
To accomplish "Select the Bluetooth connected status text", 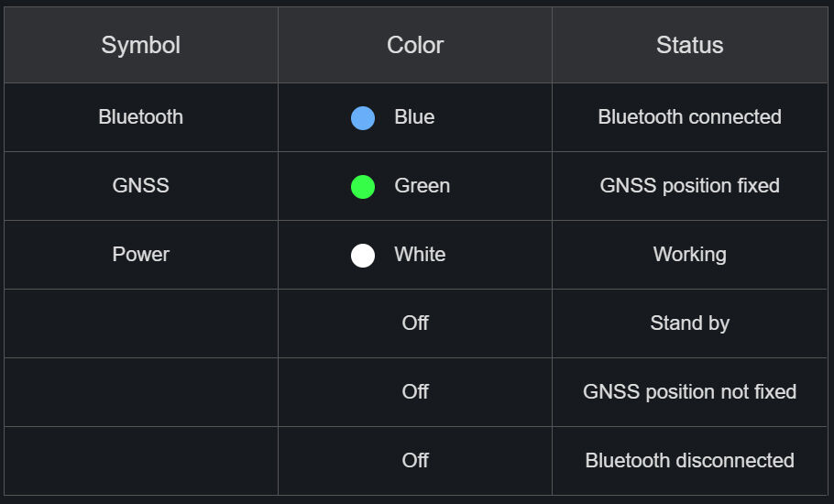I will click(x=689, y=117).
